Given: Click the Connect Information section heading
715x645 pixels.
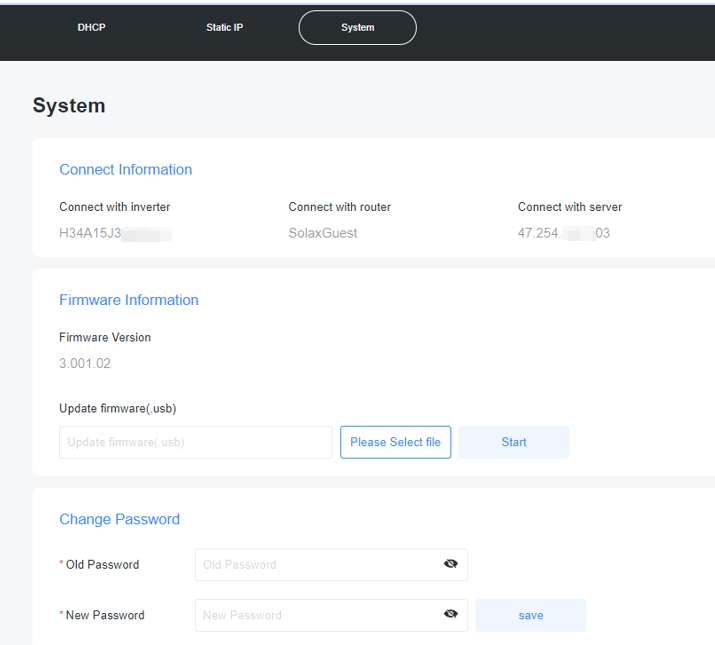Looking at the screenshot, I should [x=125, y=170].
